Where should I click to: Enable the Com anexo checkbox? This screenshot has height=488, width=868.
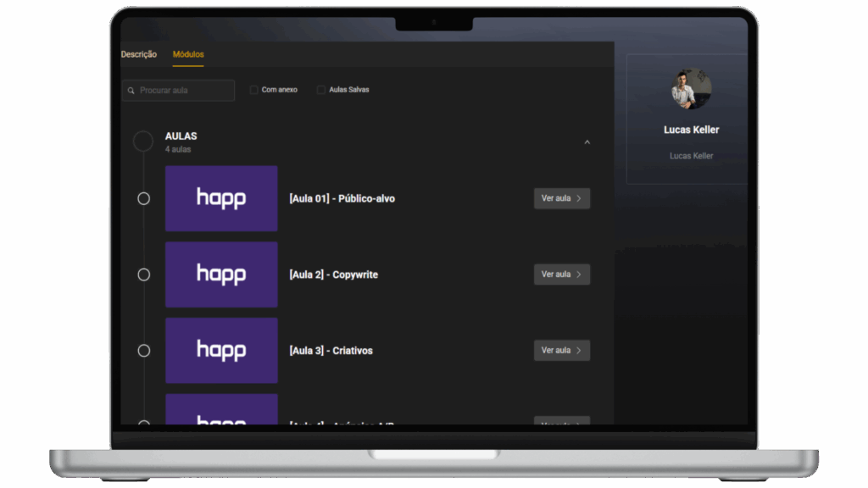254,90
